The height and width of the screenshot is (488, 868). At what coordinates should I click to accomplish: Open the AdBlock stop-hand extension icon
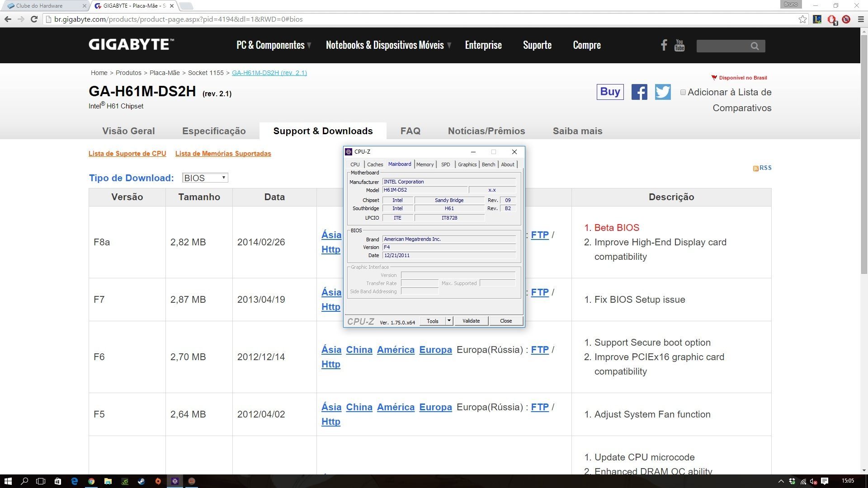point(832,19)
